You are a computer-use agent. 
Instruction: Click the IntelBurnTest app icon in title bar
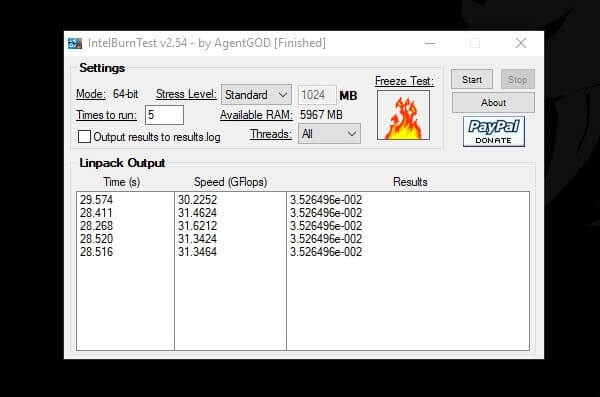coord(75,43)
